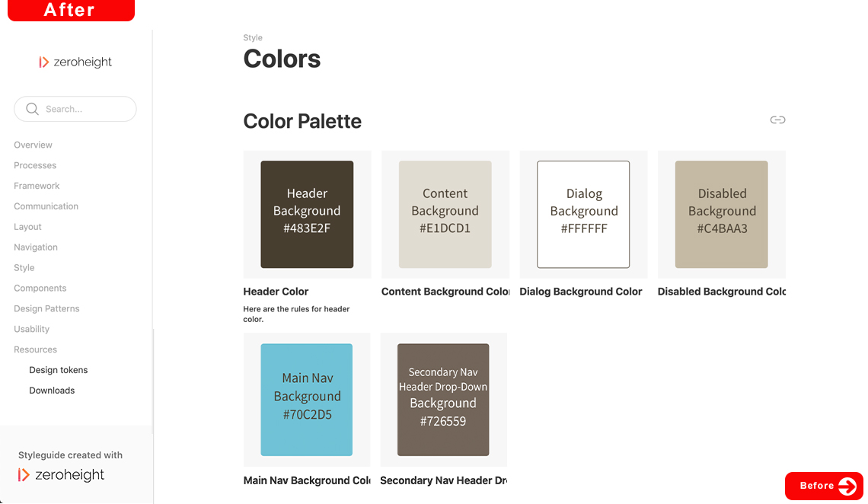Expand the Style navigation section
Screen dimensions: 868x504
point(24,268)
